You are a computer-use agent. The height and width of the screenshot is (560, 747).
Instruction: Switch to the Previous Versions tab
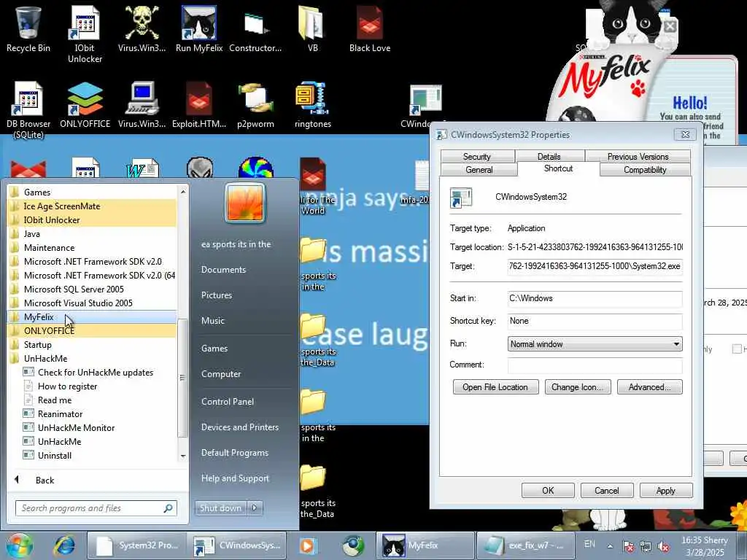click(638, 157)
